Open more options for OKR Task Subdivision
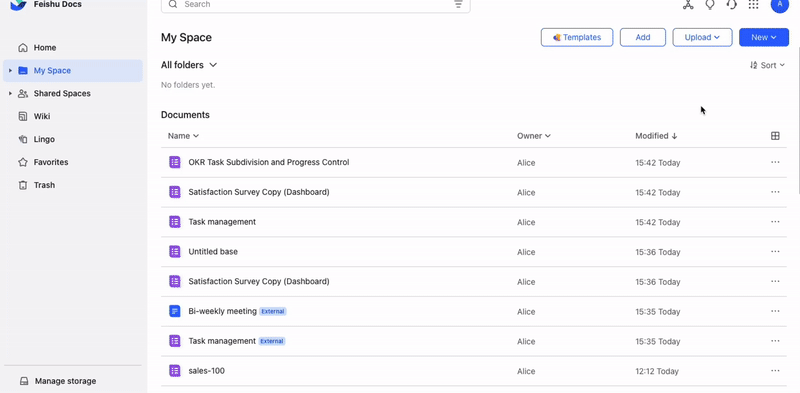This screenshot has width=800, height=393. point(775,162)
